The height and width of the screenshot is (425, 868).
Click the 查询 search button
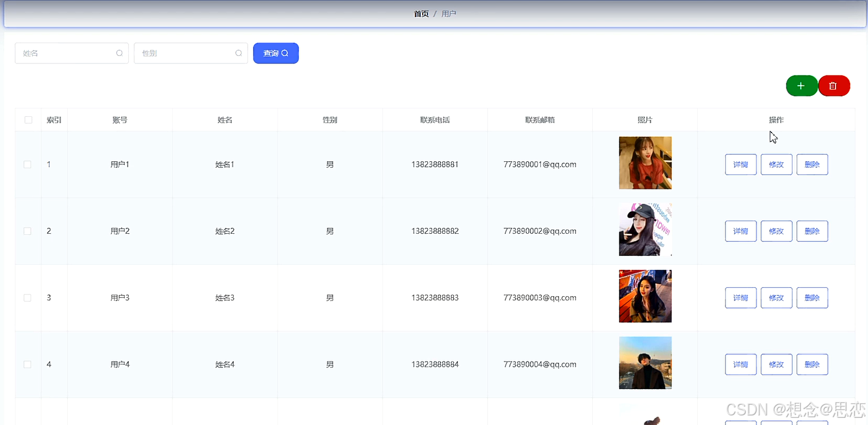tap(276, 53)
